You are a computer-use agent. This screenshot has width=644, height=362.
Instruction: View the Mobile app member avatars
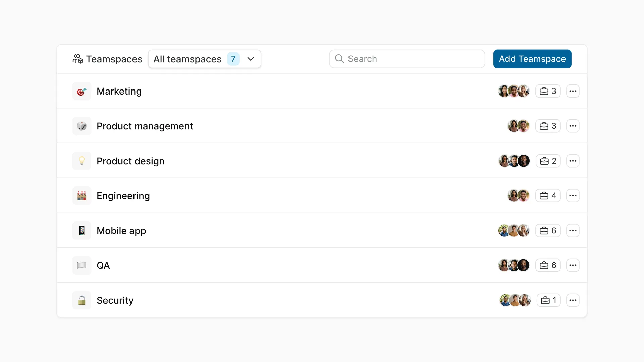[x=514, y=231]
